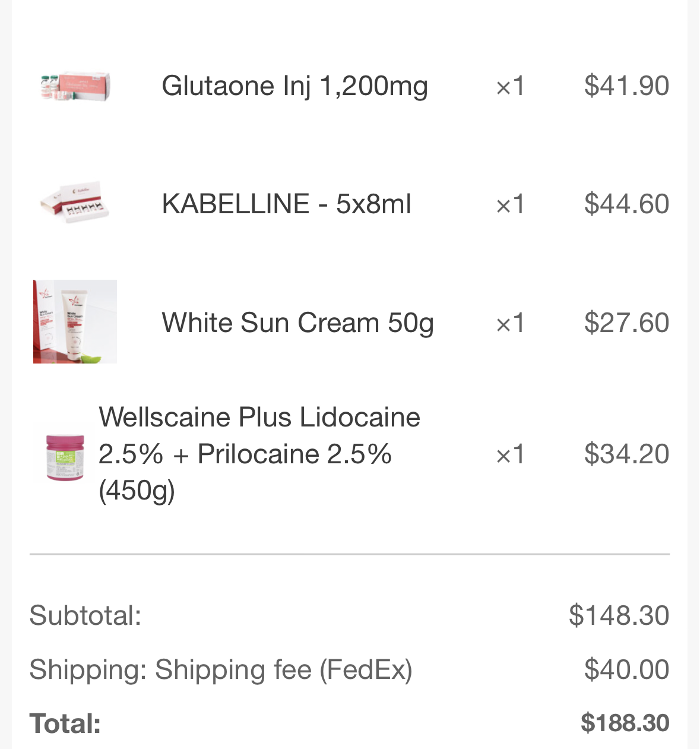Click the $41.90 Glutaone price
The image size is (700, 749).
(x=626, y=86)
